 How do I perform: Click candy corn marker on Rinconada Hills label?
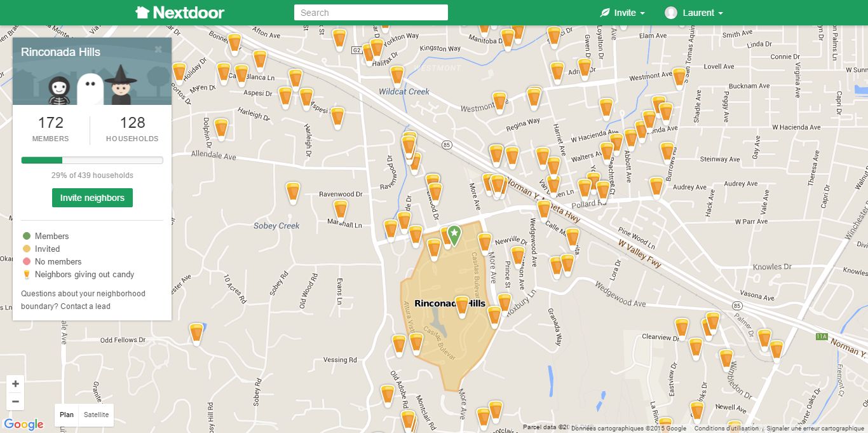coord(462,307)
